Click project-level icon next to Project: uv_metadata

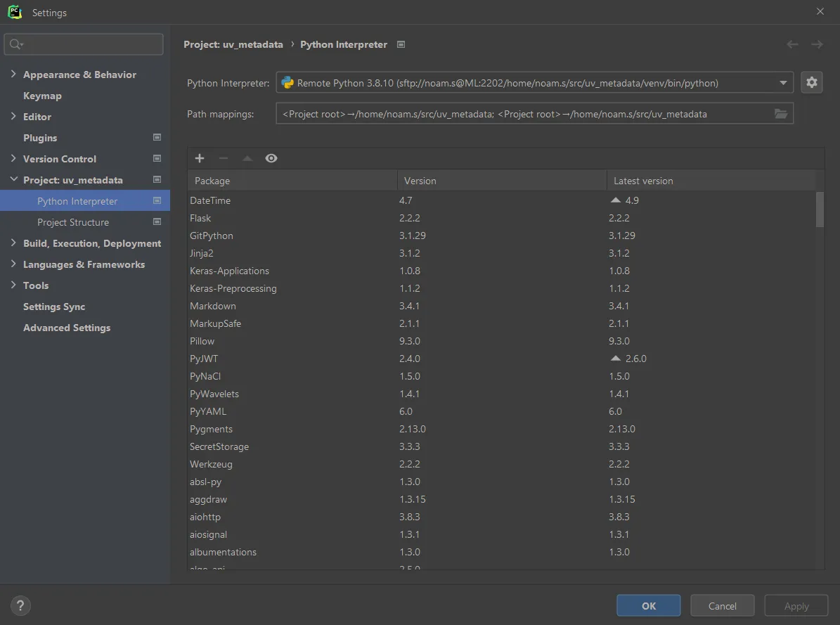click(157, 179)
